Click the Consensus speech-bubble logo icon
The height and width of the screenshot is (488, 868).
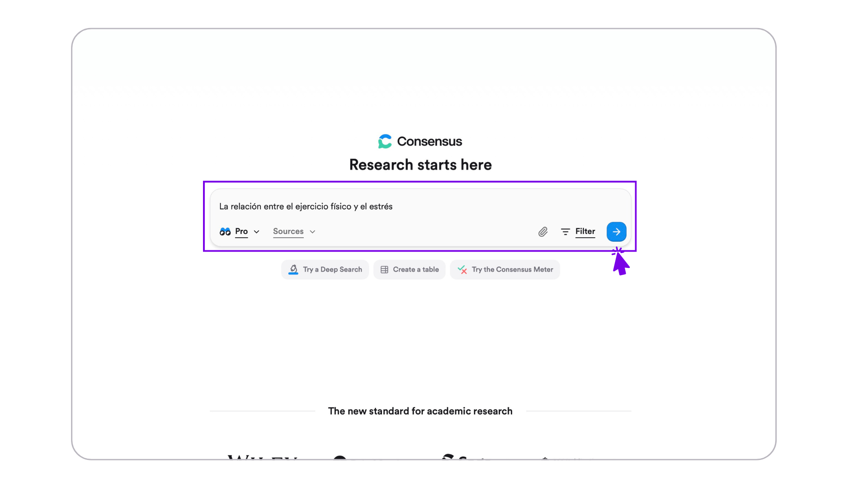coord(385,141)
